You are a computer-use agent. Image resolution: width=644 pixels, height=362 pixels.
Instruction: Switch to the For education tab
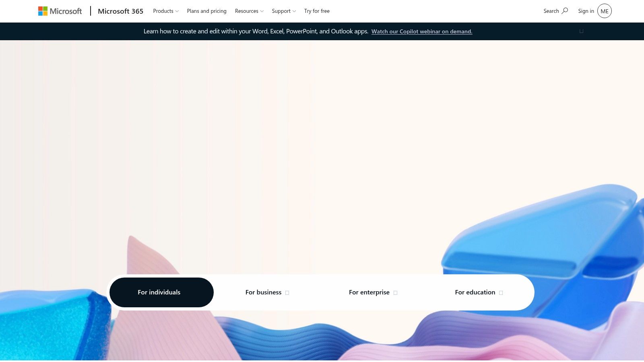[479, 292]
